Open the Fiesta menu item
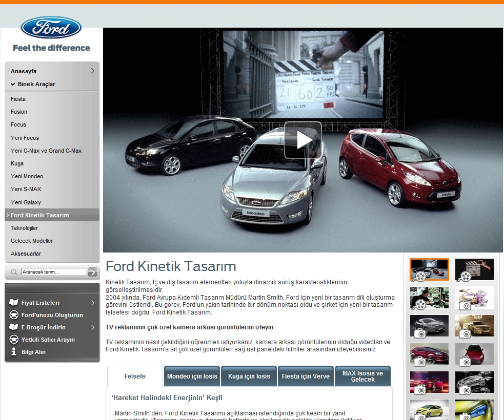This screenshot has height=420, width=504. [x=18, y=99]
